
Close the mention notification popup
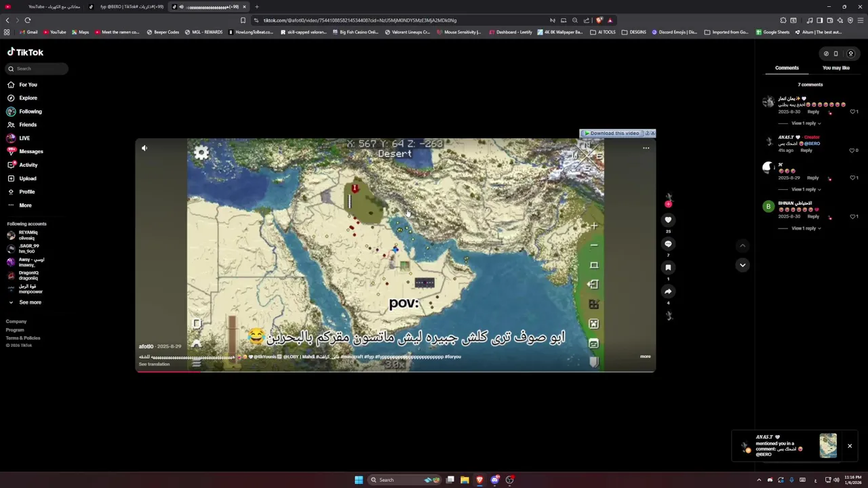(849, 446)
